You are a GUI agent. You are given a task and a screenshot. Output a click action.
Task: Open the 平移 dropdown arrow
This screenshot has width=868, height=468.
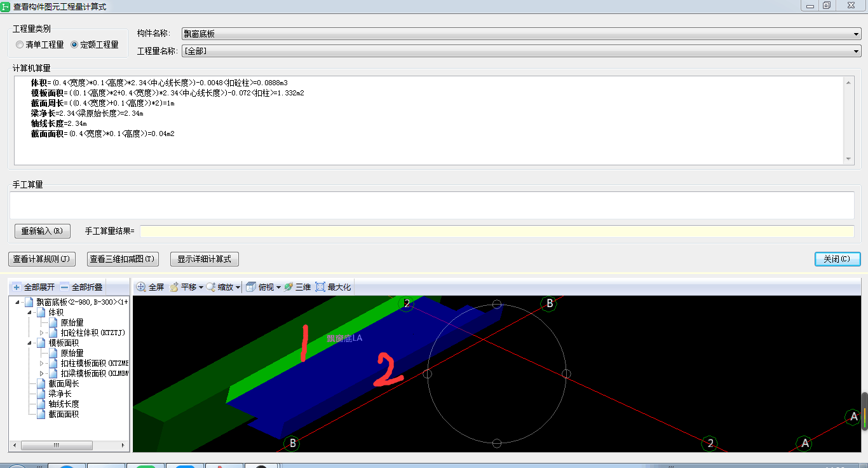(x=201, y=287)
